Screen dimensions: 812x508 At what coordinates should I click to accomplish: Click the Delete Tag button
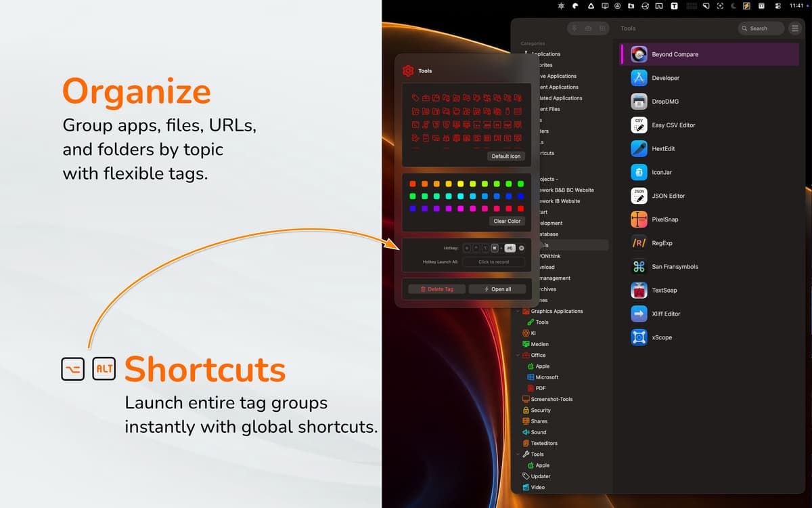pyautogui.click(x=436, y=289)
